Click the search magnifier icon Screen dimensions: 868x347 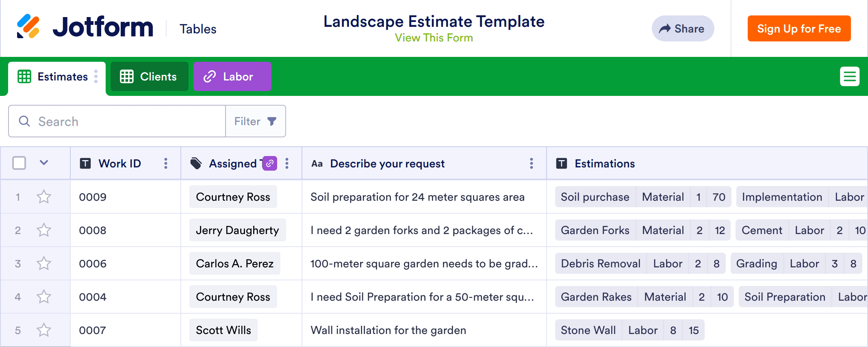pyautogui.click(x=24, y=121)
